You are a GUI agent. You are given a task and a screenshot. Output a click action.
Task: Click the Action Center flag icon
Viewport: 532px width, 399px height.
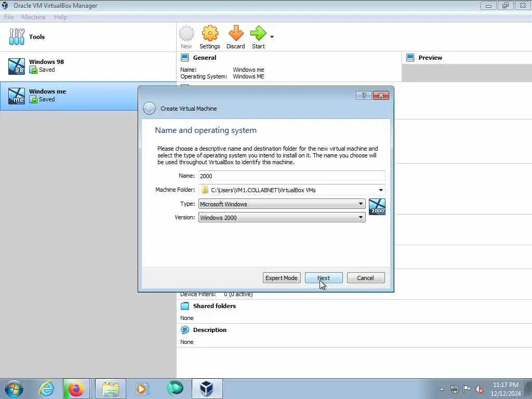point(467,389)
